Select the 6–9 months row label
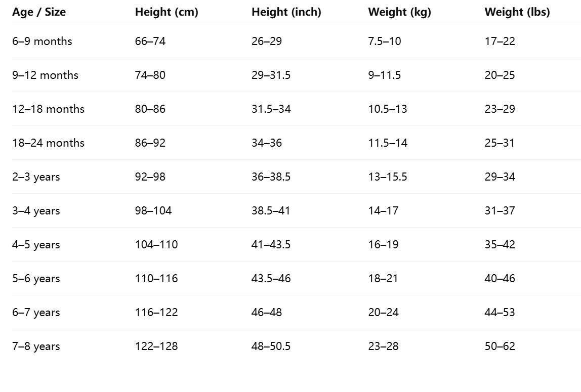The height and width of the screenshot is (392, 581). tap(42, 41)
